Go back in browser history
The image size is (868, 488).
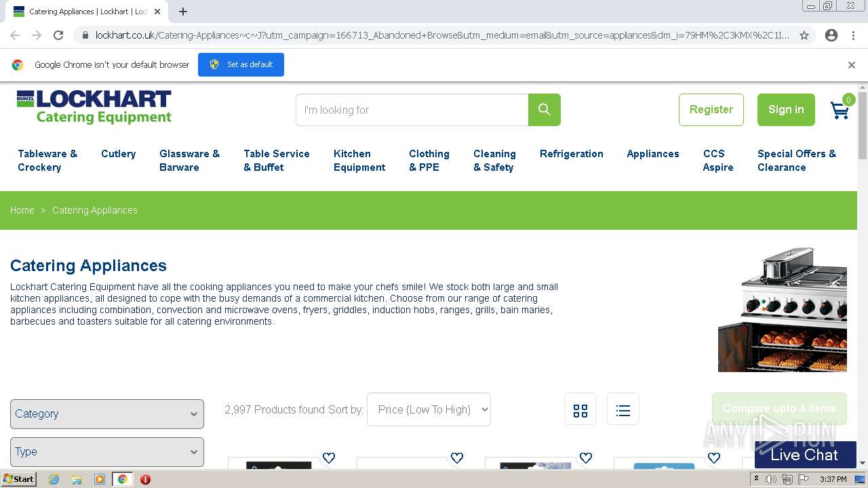click(x=15, y=35)
